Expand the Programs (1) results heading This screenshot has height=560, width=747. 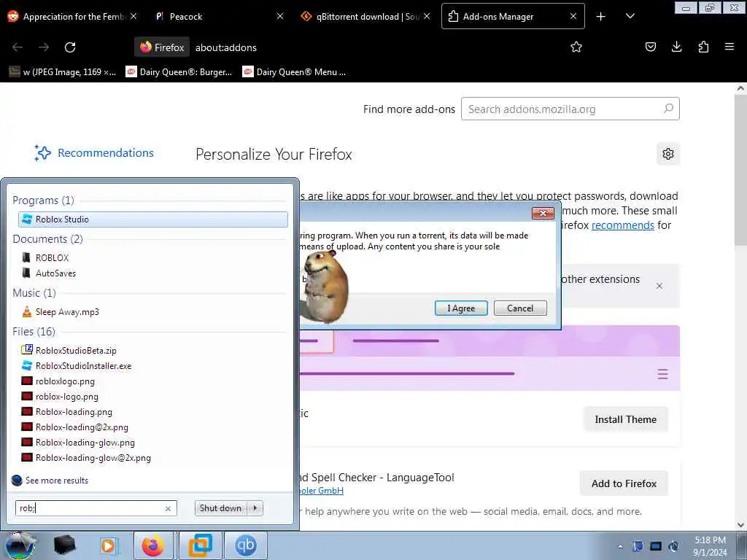pos(43,200)
